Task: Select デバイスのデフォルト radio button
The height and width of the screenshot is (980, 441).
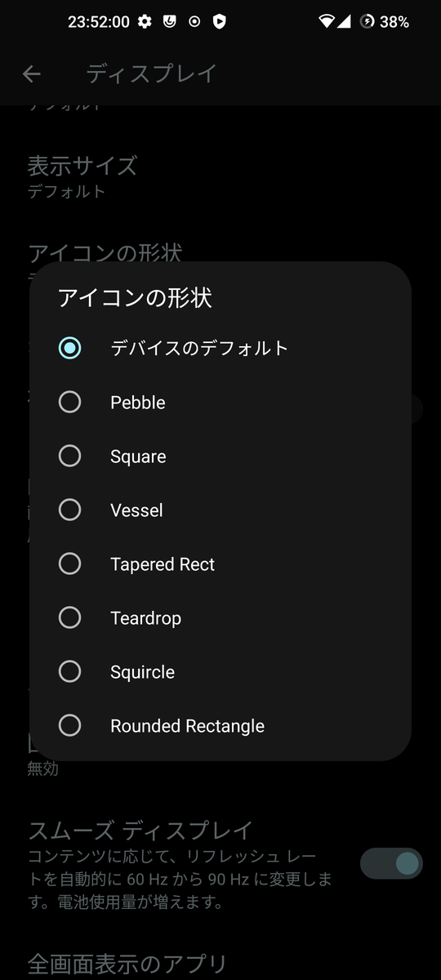Action: (70, 348)
